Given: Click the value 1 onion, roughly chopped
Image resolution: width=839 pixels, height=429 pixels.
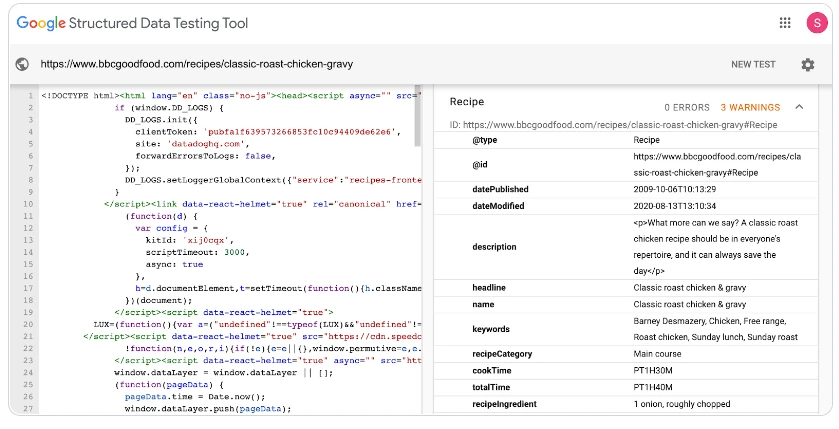Looking at the screenshot, I should click(682, 404).
